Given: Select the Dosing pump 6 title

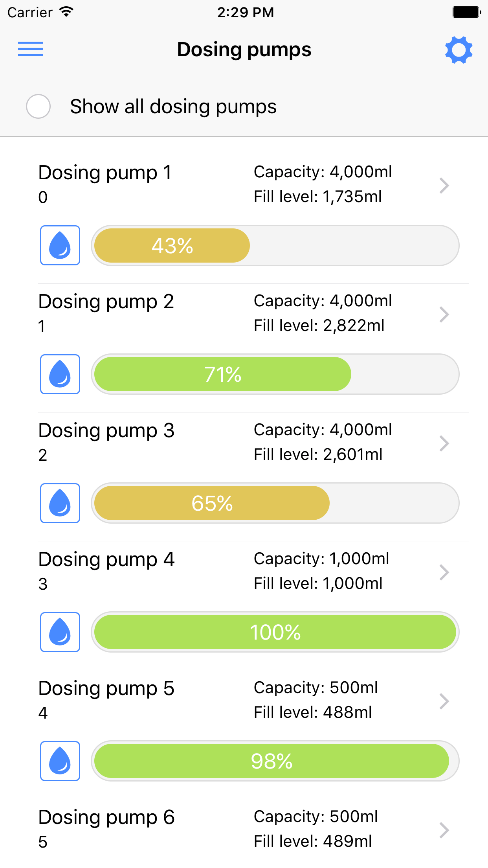Looking at the screenshot, I should pos(106,818).
